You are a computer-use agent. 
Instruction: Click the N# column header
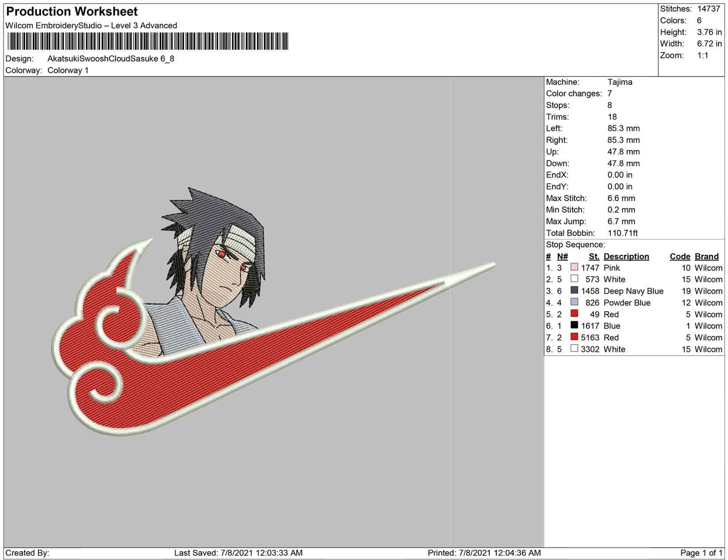[562, 256]
